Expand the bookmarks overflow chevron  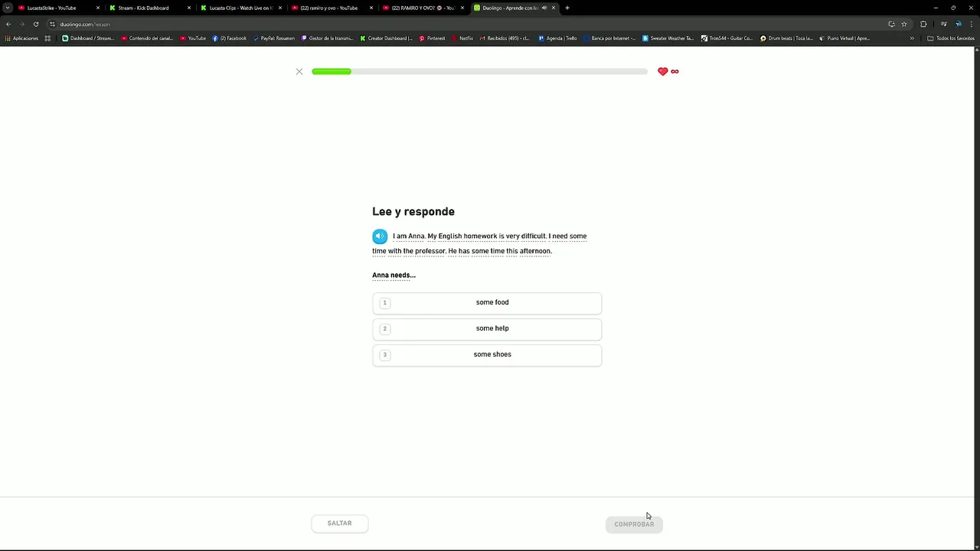912,38
